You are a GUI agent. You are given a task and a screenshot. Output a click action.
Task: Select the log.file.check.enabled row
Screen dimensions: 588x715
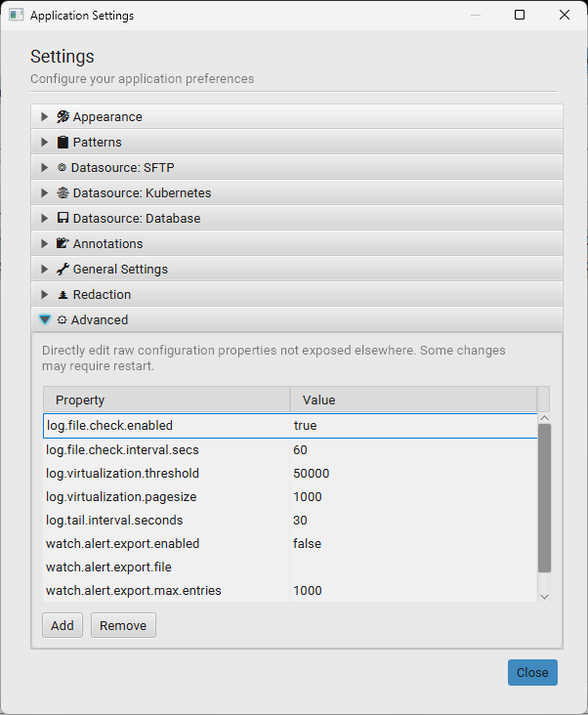click(x=290, y=426)
